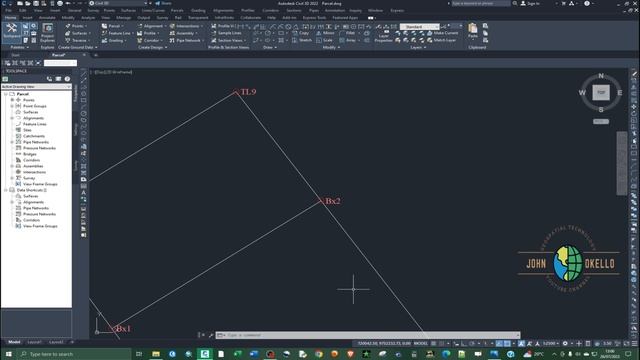Click the Copy tool in Modify panel
The image size is (640, 360).
[301, 33]
